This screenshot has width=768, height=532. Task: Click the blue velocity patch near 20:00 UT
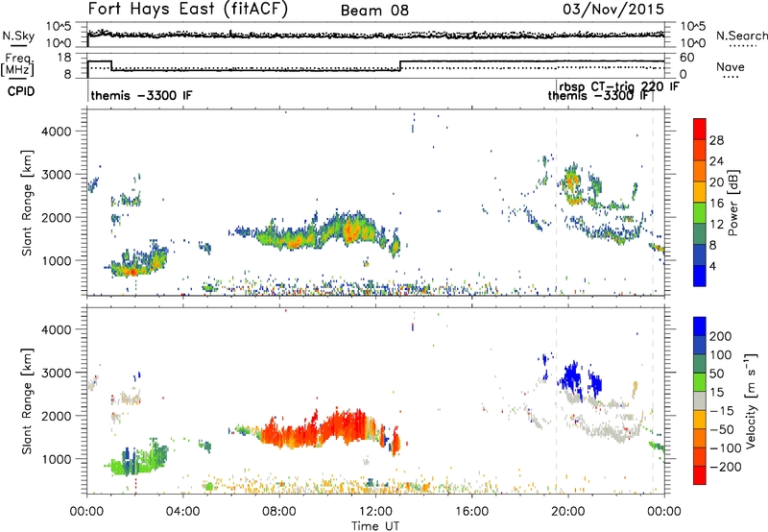pos(570,377)
